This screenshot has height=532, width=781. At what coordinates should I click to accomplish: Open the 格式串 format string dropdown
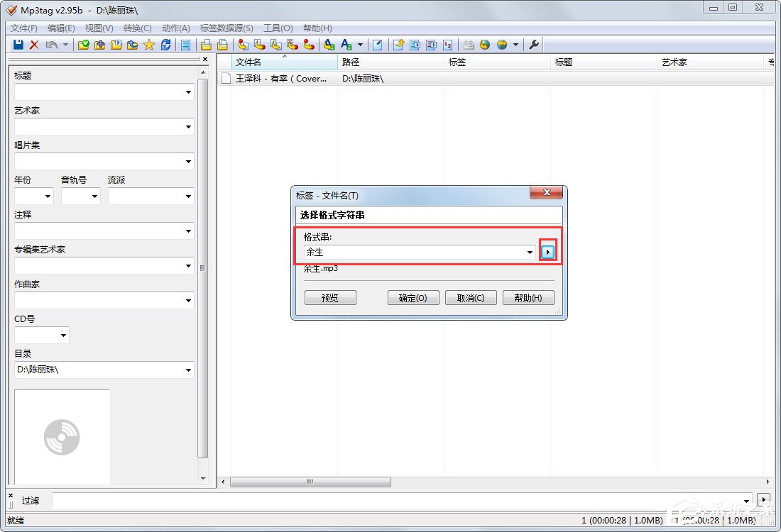529,252
